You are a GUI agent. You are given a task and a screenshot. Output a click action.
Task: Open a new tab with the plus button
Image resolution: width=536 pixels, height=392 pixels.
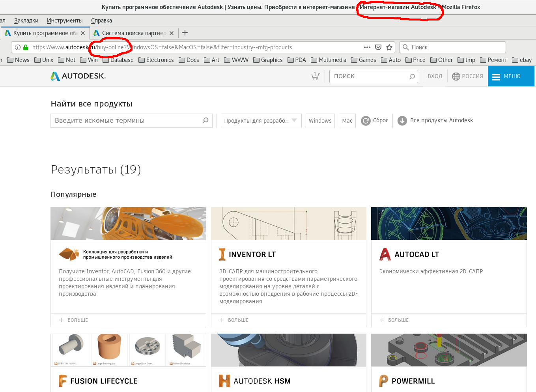click(185, 33)
